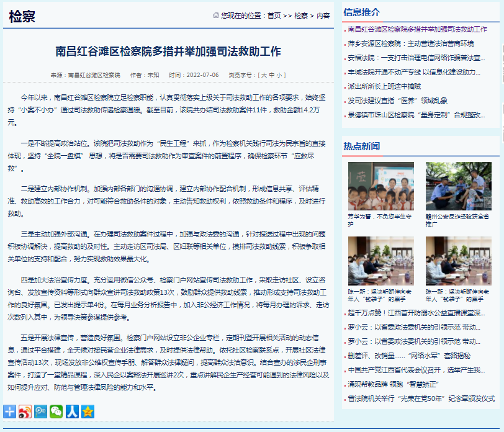Click the 检察 page heading

22,16
